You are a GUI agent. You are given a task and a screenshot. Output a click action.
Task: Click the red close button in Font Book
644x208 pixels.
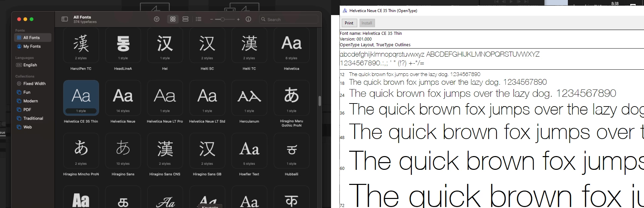19,19
